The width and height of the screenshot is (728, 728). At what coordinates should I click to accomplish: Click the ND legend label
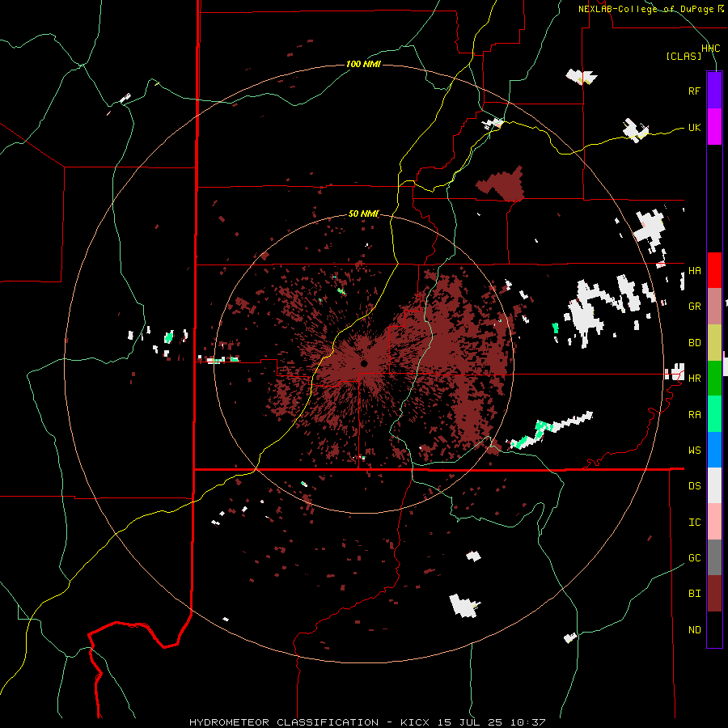tap(694, 630)
